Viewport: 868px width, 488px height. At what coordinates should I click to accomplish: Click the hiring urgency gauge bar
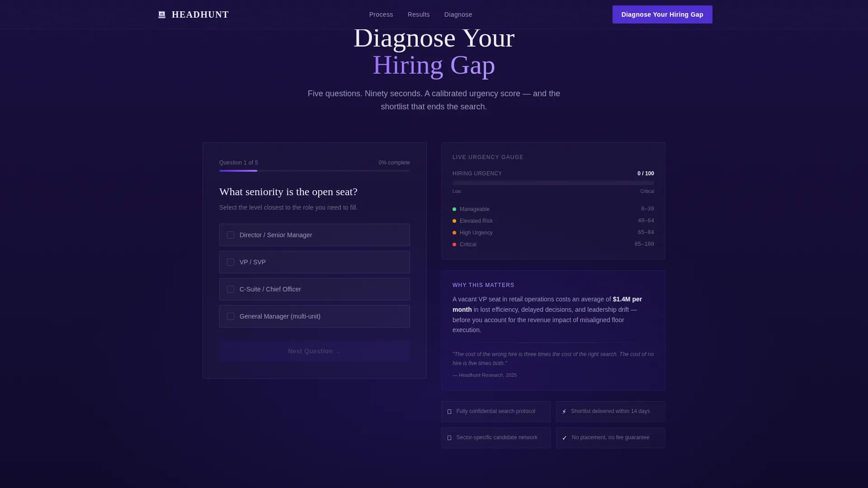[553, 183]
